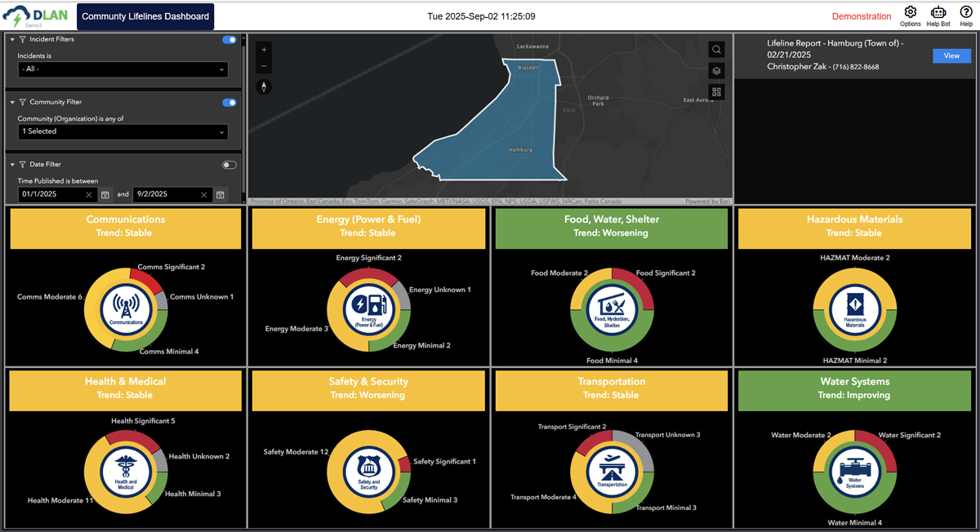Open the Community Organization selection dropdown
The image size is (980, 532).
122,131
